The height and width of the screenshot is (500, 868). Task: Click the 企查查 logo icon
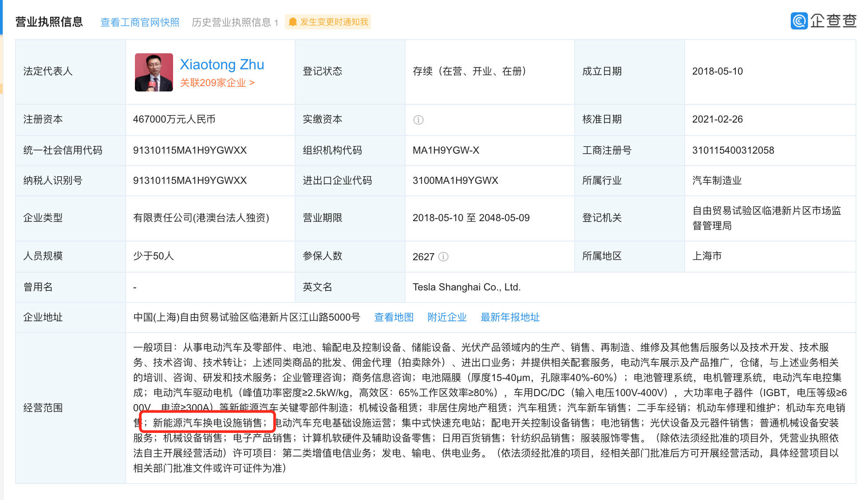[x=799, y=21]
